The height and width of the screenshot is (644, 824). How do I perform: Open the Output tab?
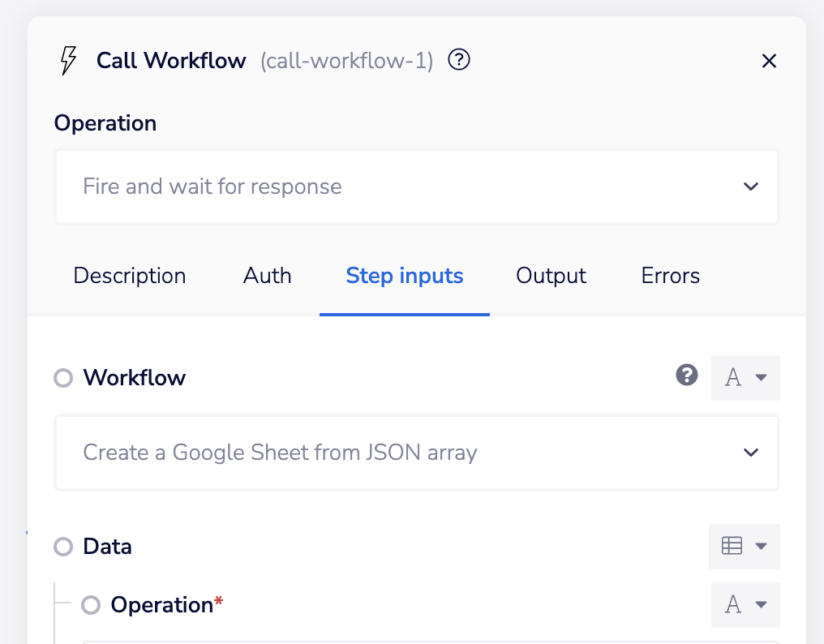point(551,276)
